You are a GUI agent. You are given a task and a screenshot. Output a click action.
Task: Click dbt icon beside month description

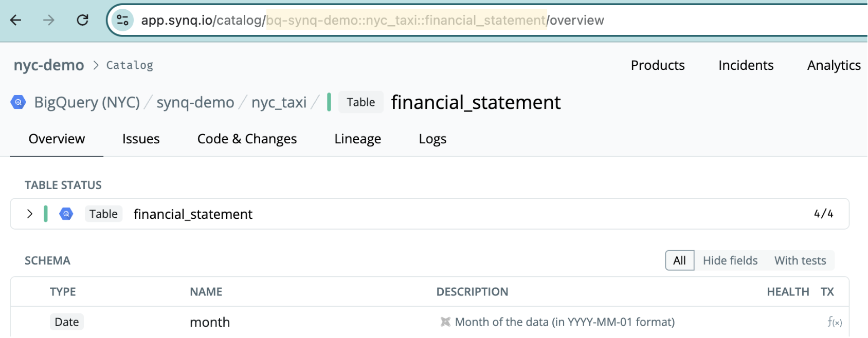tap(445, 322)
